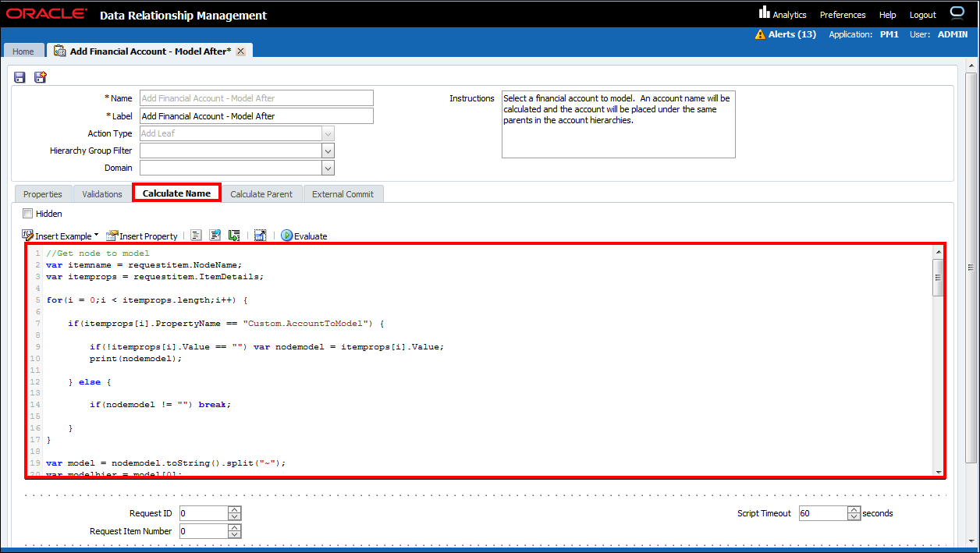The image size is (980, 553).
Task: Increment the Request Item Number
Action: [235, 528]
